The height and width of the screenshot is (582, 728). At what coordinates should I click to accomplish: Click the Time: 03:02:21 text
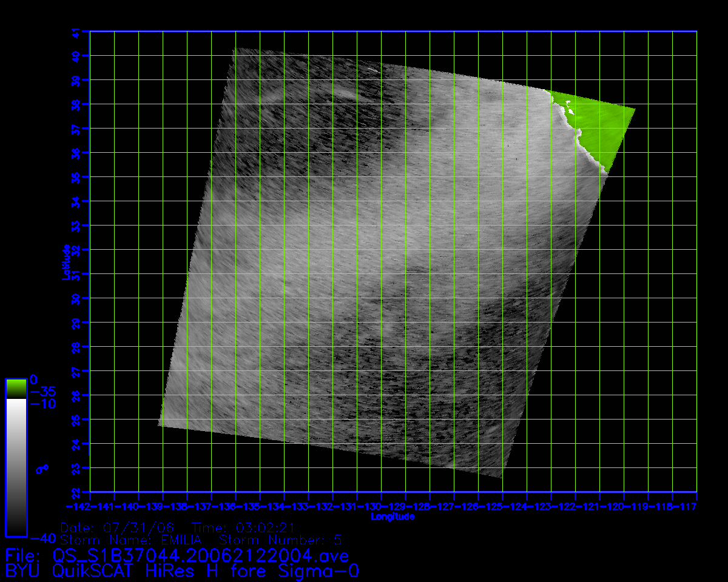[x=243, y=527]
